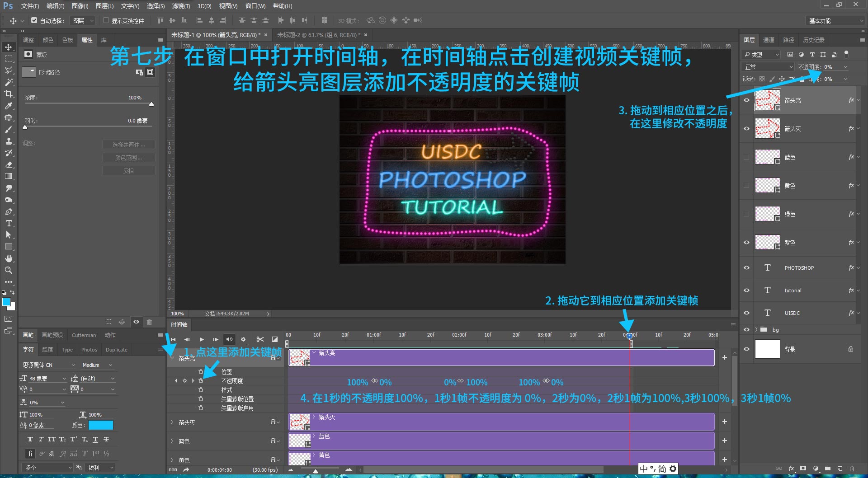This screenshot has height=478, width=868.
Task: Click the 选择并遮住 button
Action: click(129, 145)
